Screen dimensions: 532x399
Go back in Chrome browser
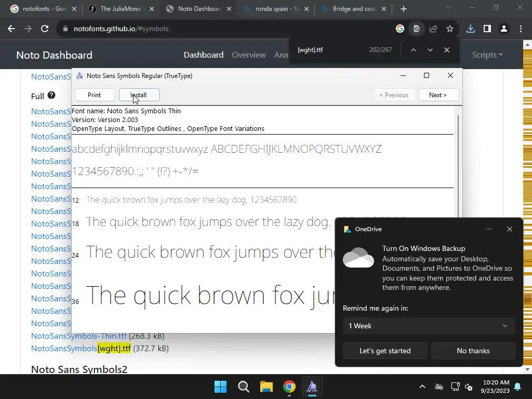pyautogui.click(x=11, y=29)
